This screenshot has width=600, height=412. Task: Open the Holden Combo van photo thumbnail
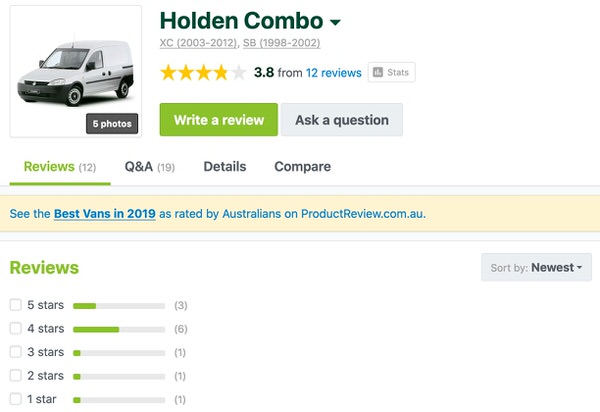point(76,72)
